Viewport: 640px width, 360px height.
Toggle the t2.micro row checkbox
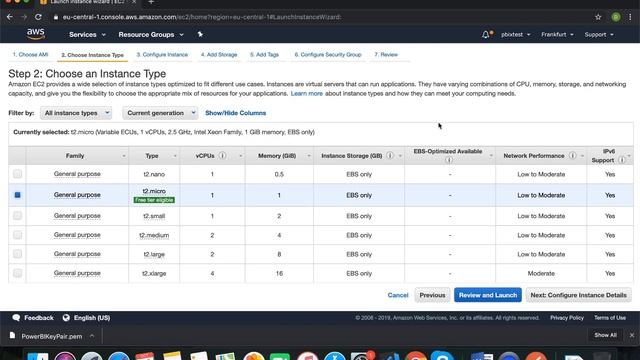pos(17,195)
